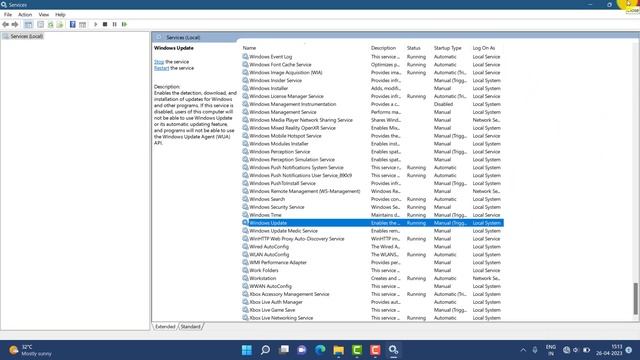The height and width of the screenshot is (360, 640).
Task: Sort by the Name column header
Action: coord(249,48)
